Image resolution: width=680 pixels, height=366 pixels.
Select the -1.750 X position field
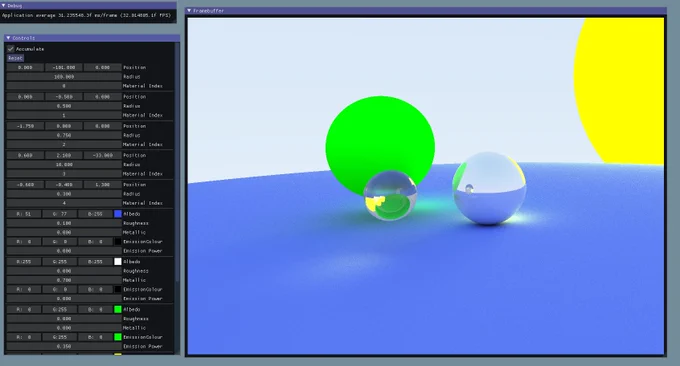(x=25, y=126)
